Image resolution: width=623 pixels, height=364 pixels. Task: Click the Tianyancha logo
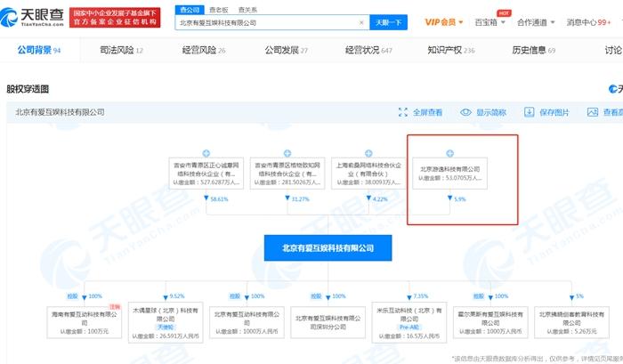pyautogui.click(x=32, y=17)
